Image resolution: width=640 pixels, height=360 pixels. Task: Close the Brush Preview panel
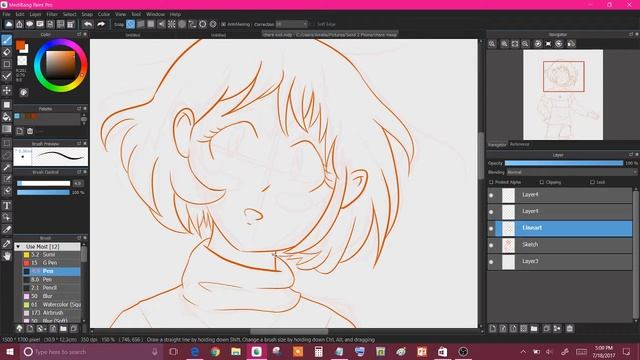(x=85, y=144)
